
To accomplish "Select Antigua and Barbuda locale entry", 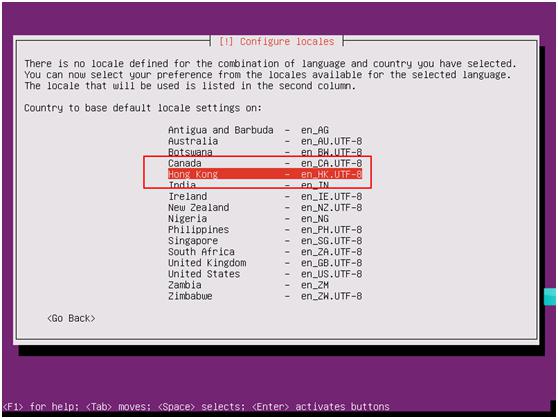I will [265, 130].
